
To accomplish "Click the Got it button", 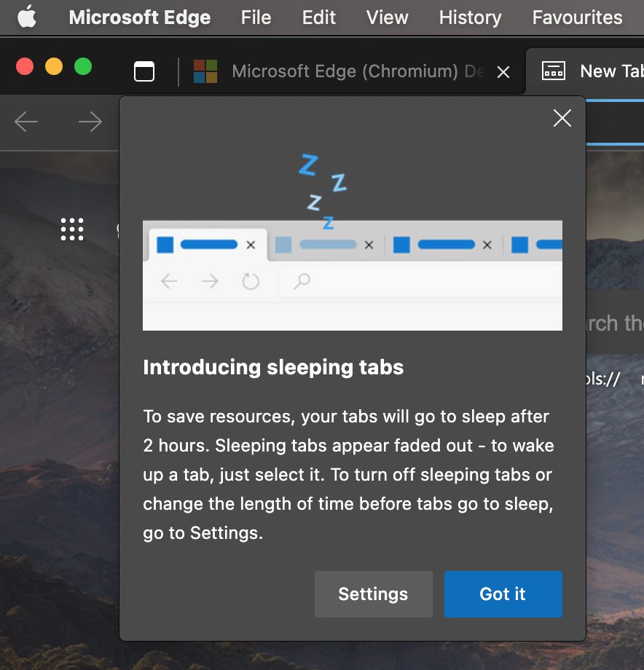I will tap(503, 594).
